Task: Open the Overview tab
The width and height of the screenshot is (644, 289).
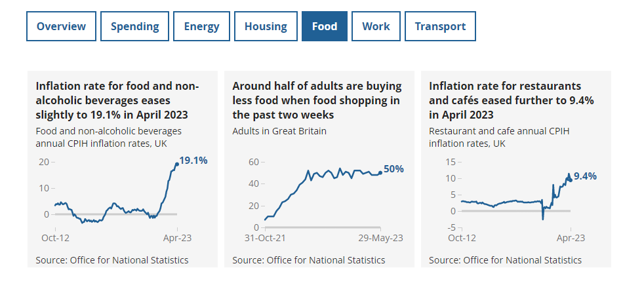Action: coord(61,26)
